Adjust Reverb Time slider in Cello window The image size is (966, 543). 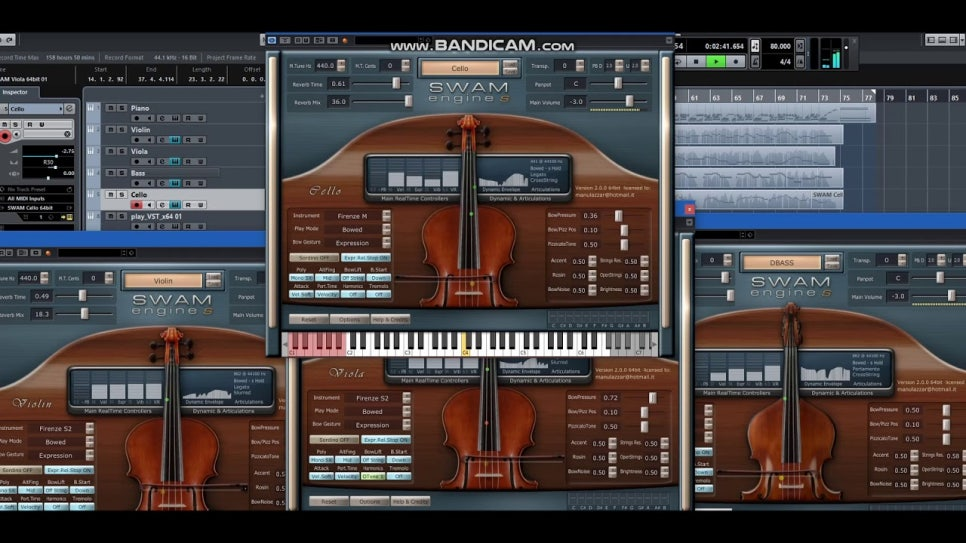tap(396, 83)
